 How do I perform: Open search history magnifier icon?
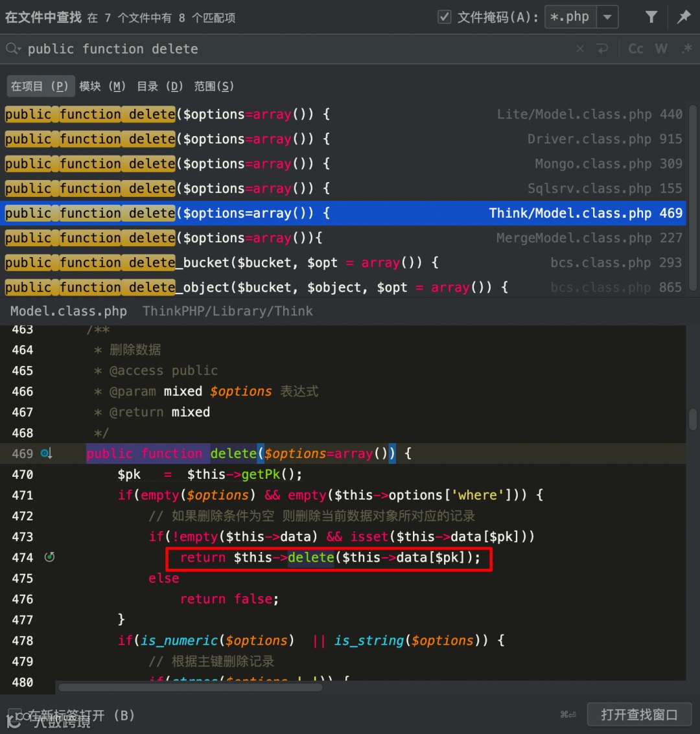pyautogui.click(x=13, y=49)
